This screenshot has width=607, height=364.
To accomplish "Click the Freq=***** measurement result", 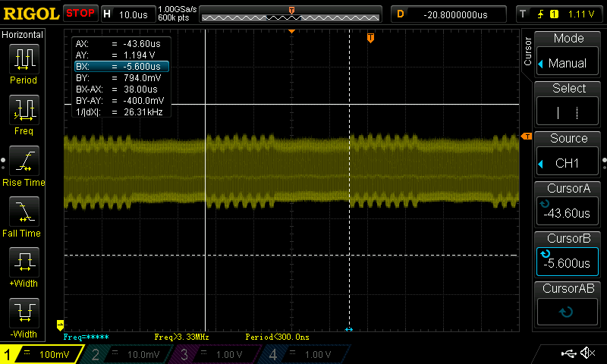I will [86, 337].
